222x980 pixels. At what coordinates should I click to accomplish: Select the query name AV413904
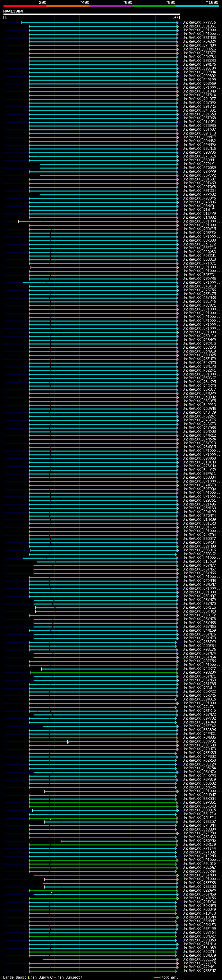coord(13,11)
